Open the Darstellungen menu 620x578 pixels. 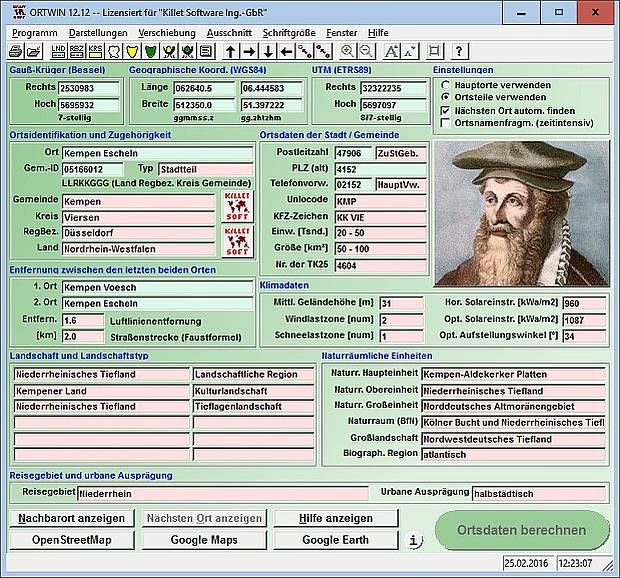point(98,33)
